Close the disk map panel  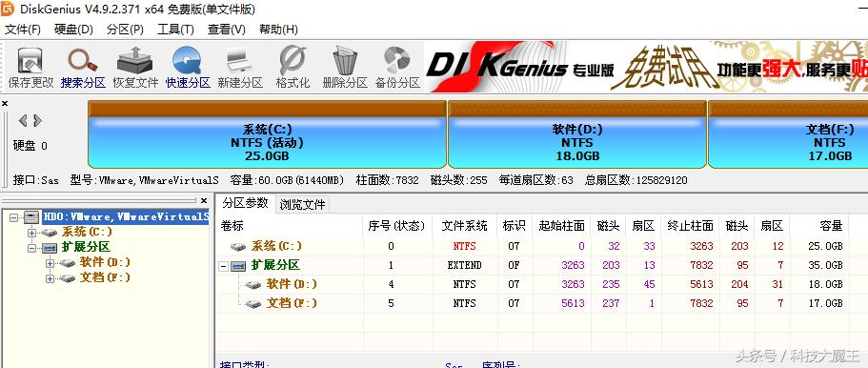(5, 103)
